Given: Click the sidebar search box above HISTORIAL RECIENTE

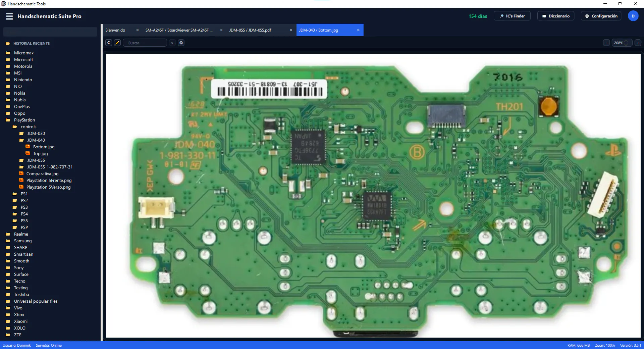Looking at the screenshot, I should (50, 32).
